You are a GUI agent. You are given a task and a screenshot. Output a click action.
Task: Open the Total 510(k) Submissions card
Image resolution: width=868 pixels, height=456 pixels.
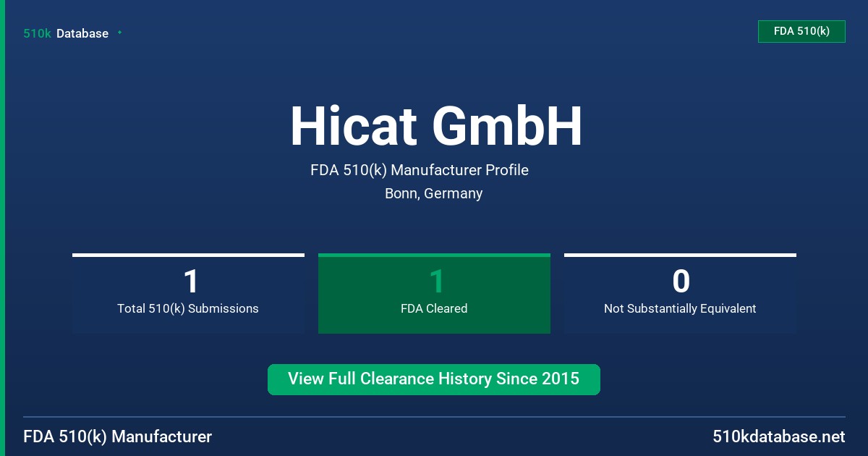pos(188,293)
